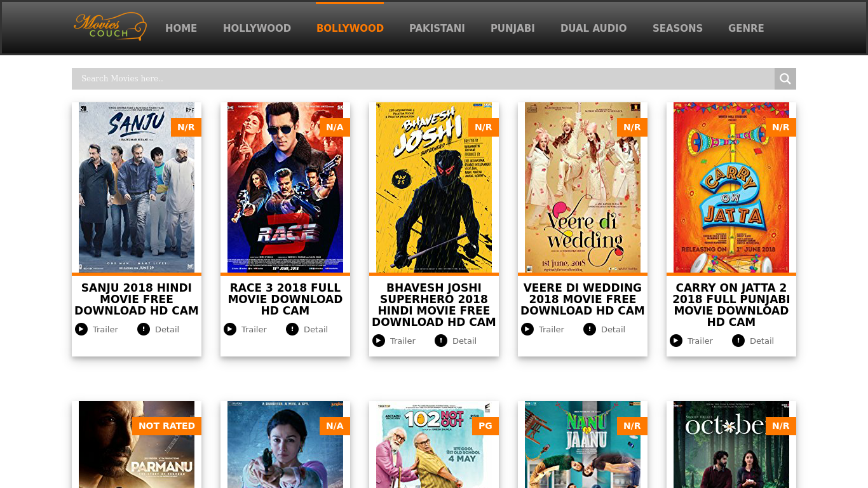This screenshot has height=488, width=868.
Task: Click the Trailer text under Veere Di Wedding
Action: (552, 329)
